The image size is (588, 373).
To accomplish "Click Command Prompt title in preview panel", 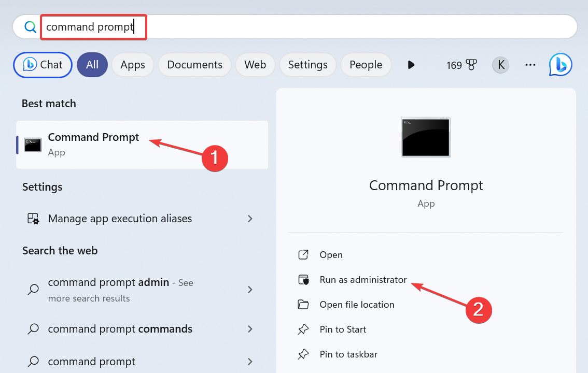I will click(426, 185).
